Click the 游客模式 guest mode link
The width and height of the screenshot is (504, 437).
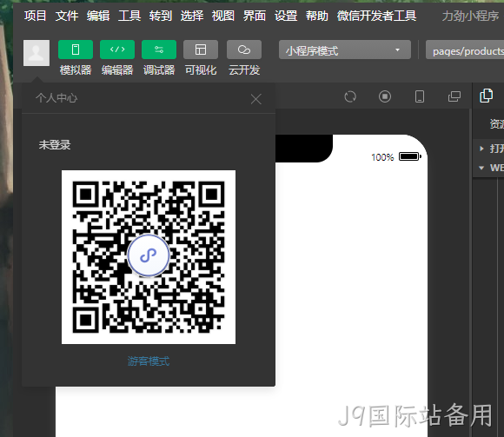point(149,361)
